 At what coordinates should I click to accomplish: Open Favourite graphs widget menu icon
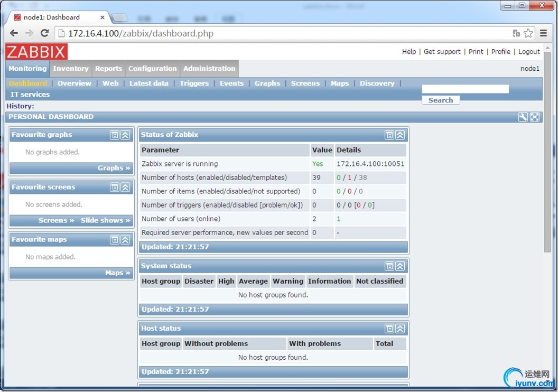[x=115, y=135]
